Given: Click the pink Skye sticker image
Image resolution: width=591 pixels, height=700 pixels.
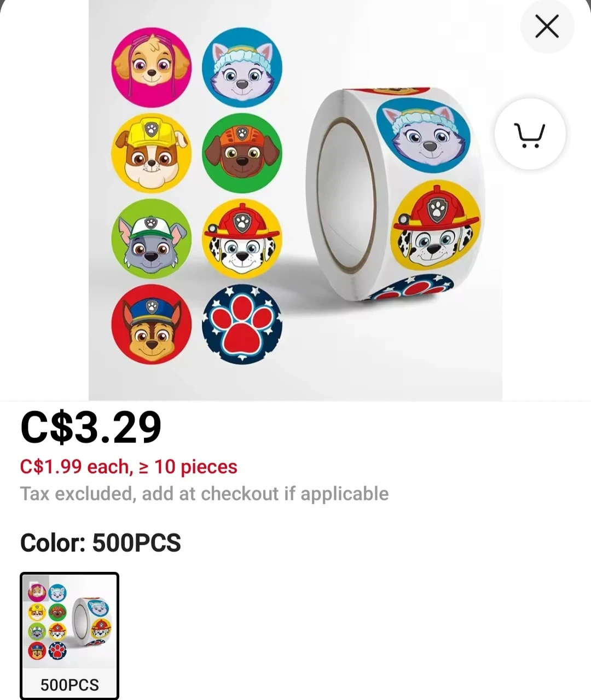Looking at the screenshot, I should [x=152, y=67].
